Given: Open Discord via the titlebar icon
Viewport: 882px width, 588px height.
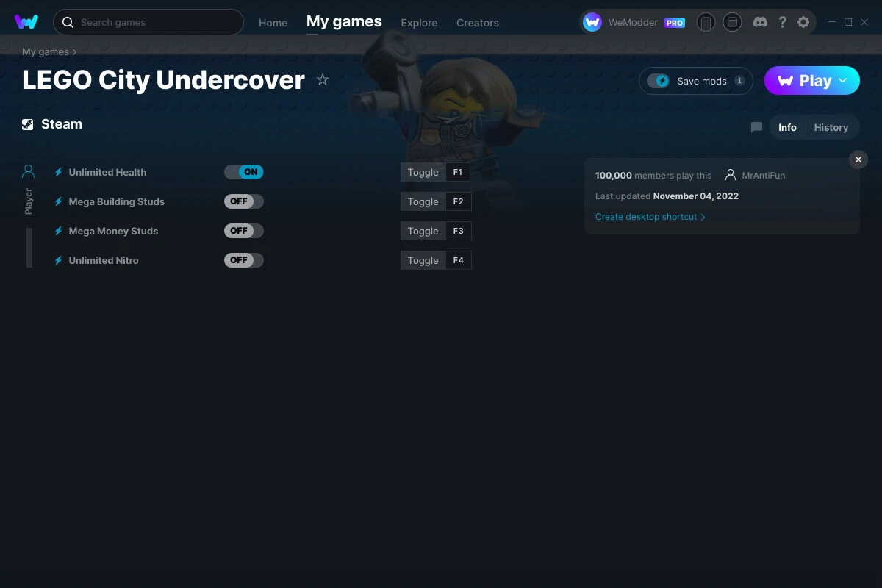Looking at the screenshot, I should [760, 22].
